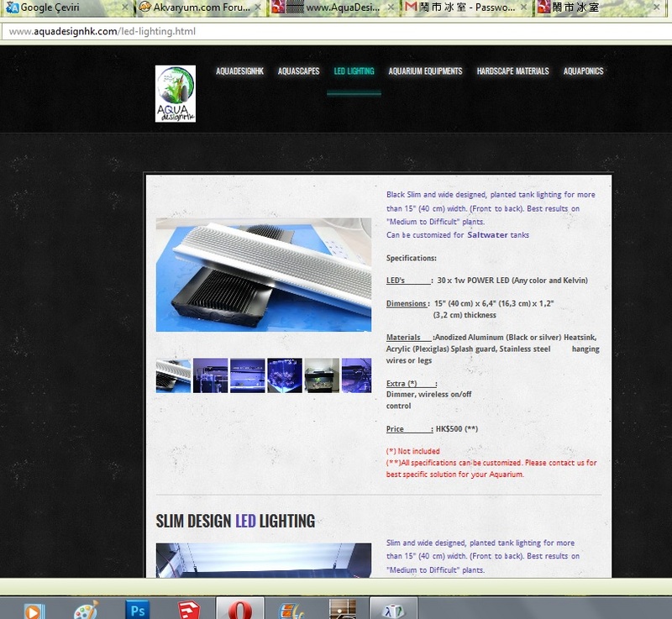
Task: Launch SketchUp from the taskbar
Action: [189, 610]
